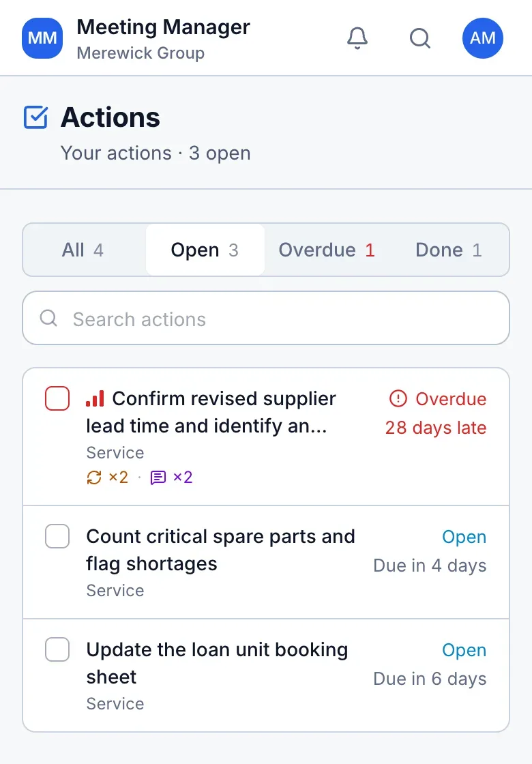This screenshot has height=764, width=532.
Task: Click the Actions checkbox page icon
Action: 35,117
